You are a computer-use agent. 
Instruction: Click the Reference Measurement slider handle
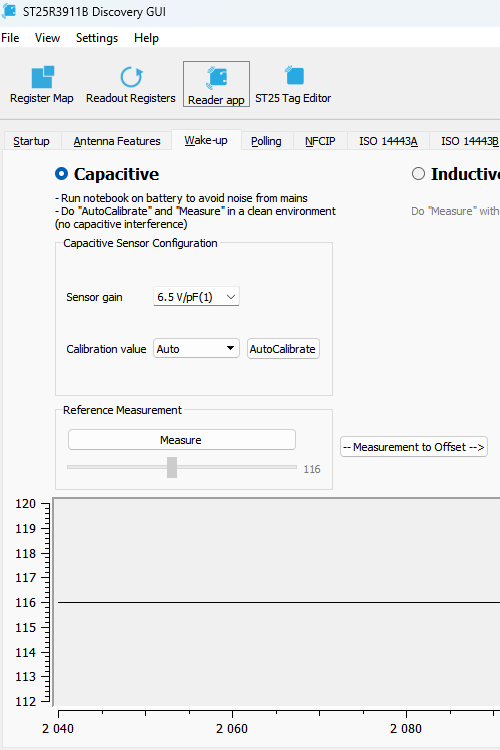172,467
